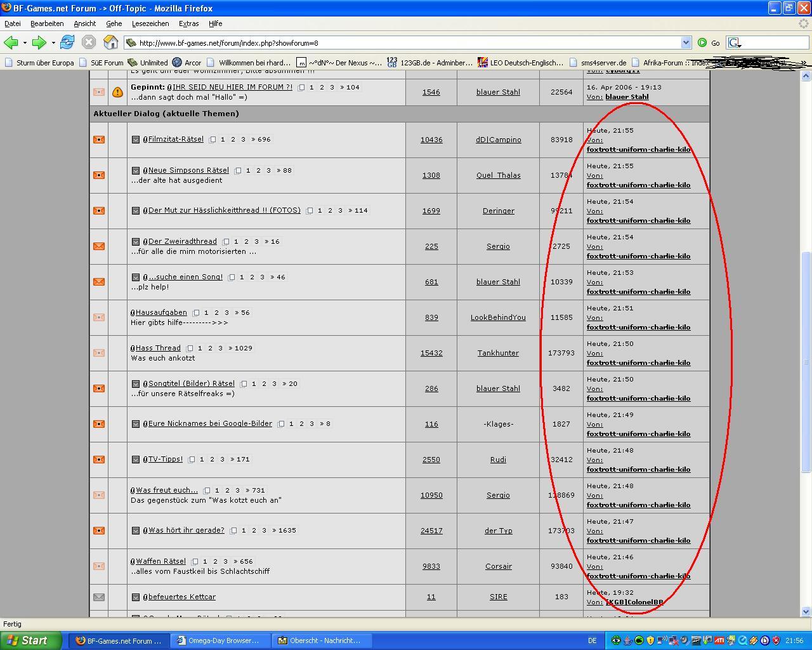Viewport: 812px width, 650px height.
Task: Open the Hilfe menu
Action: [x=216, y=23]
